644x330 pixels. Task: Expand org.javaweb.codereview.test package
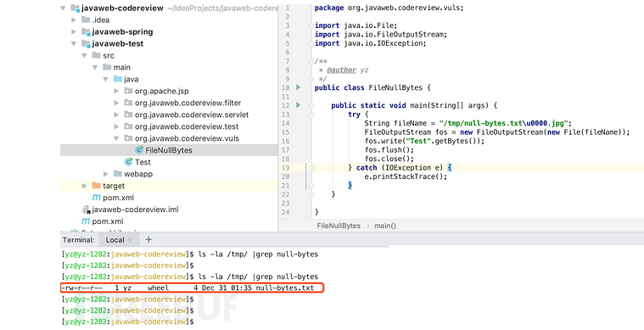pos(116,126)
